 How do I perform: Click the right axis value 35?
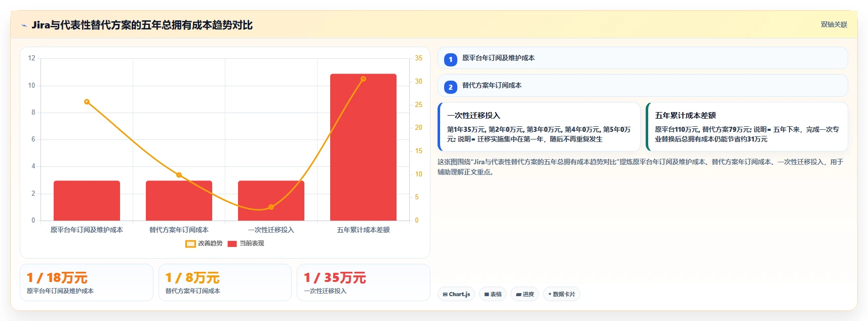click(x=418, y=58)
